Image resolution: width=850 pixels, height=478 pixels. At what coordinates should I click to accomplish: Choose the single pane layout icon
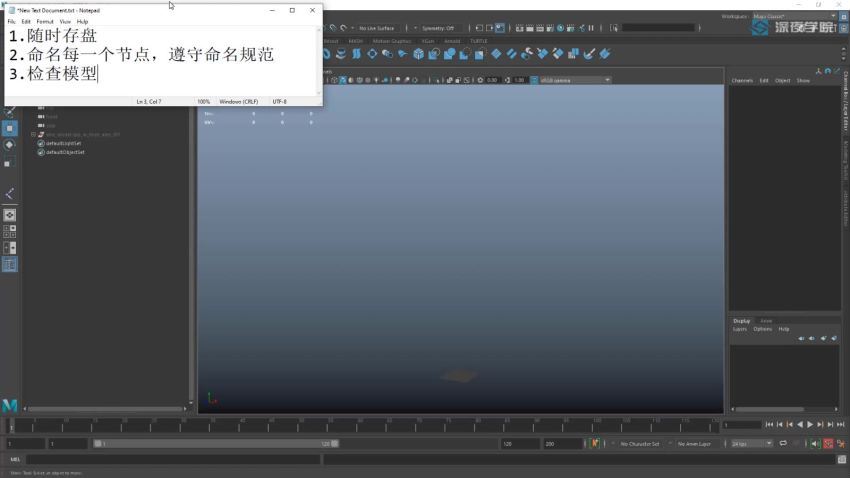click(9, 215)
